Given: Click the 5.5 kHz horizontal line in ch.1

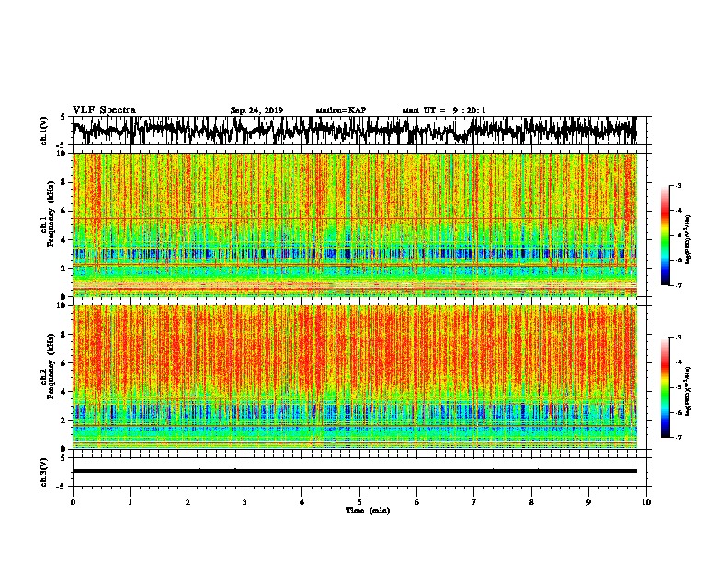Looking at the screenshot, I should [354, 218].
